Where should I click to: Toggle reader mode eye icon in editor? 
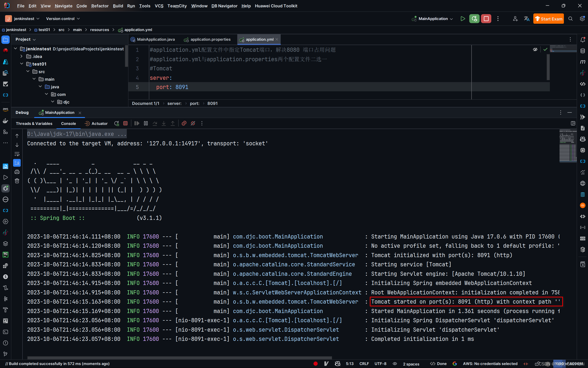(535, 50)
